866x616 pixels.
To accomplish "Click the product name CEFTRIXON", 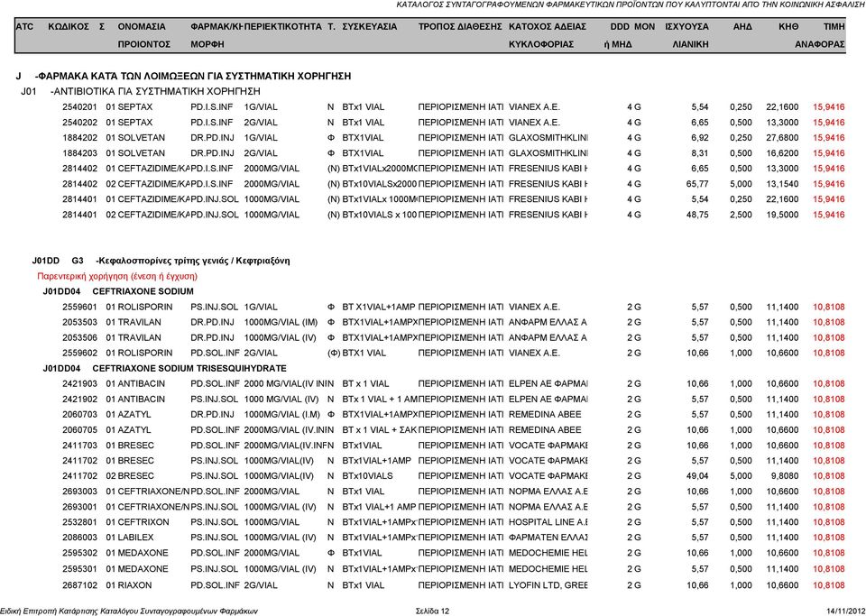I will click(x=143, y=521).
